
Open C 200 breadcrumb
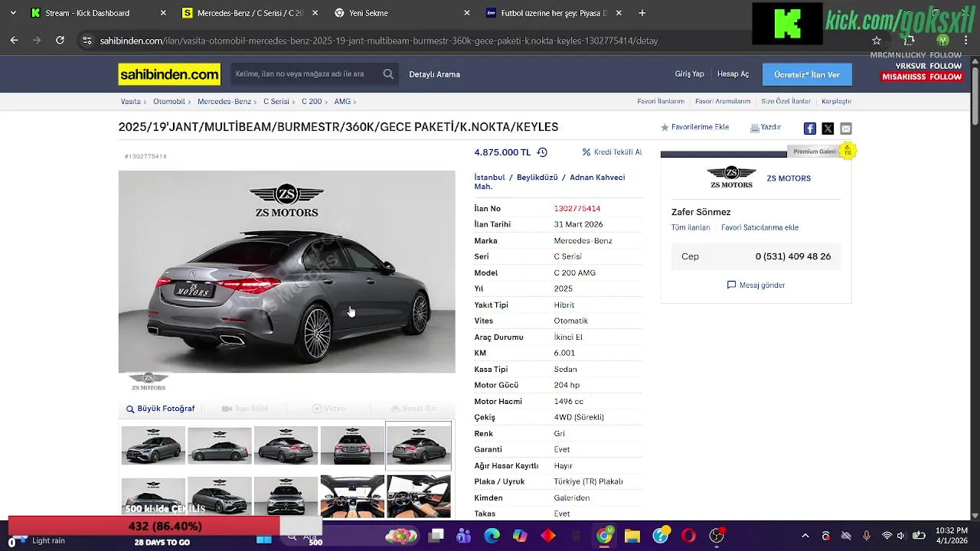[x=312, y=101]
